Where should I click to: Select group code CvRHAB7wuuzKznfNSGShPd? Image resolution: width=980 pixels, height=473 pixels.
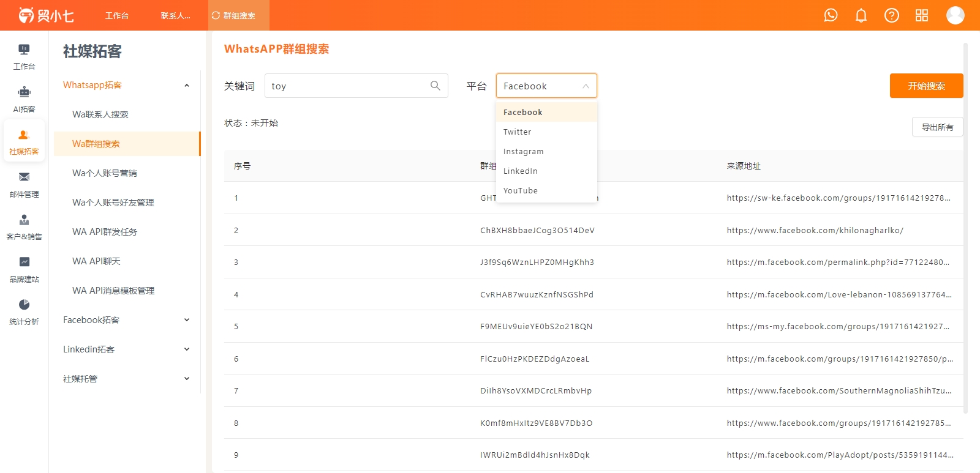point(537,294)
